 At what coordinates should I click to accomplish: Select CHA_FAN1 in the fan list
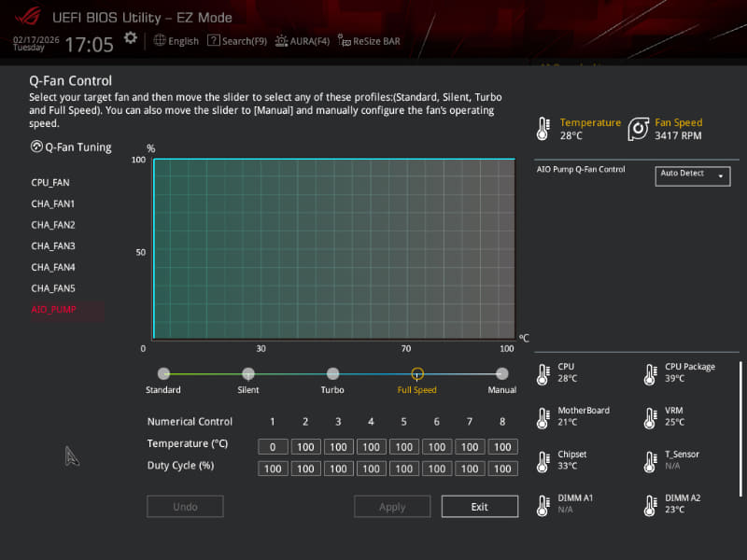53,203
